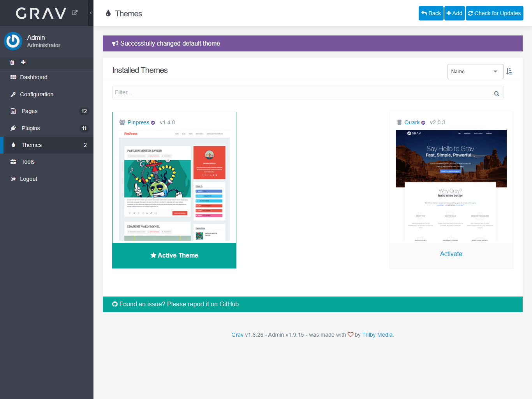Click Logout in the sidebar
This screenshot has width=532, height=399.
click(x=47, y=179)
